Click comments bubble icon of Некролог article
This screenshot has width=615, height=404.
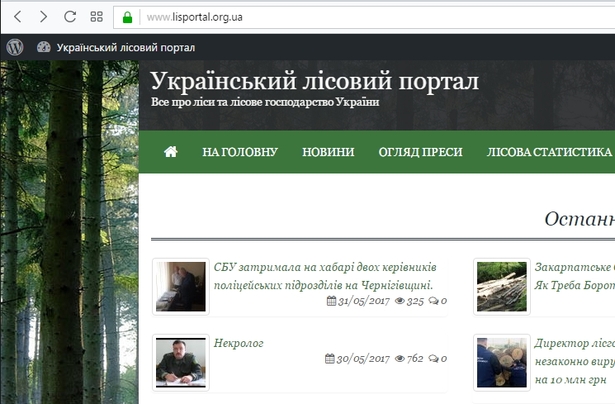[433, 359]
